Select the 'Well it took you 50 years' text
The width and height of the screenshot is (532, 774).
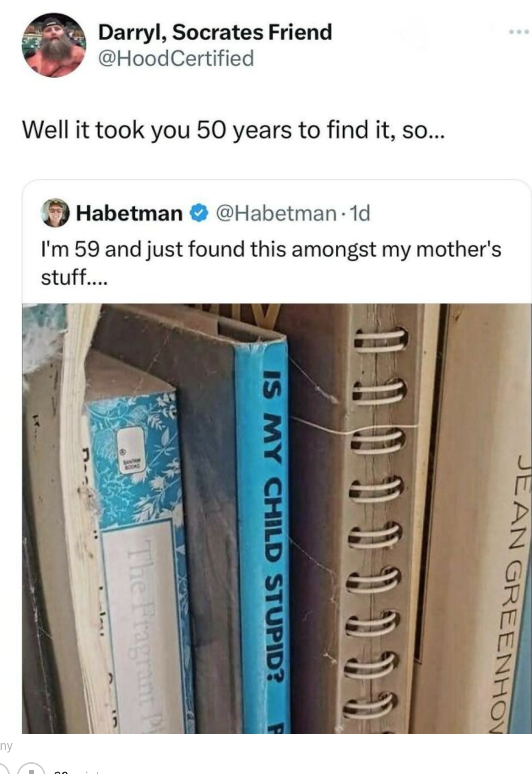233,130
